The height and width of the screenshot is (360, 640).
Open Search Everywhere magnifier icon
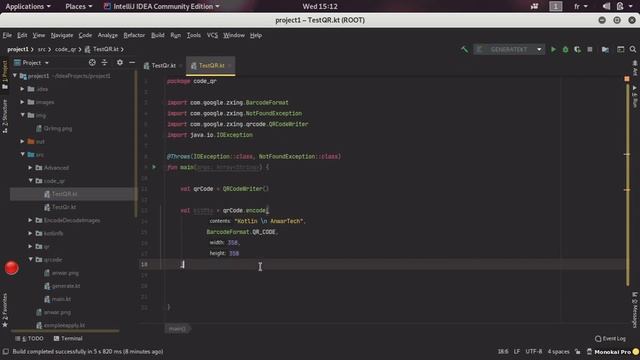click(633, 49)
